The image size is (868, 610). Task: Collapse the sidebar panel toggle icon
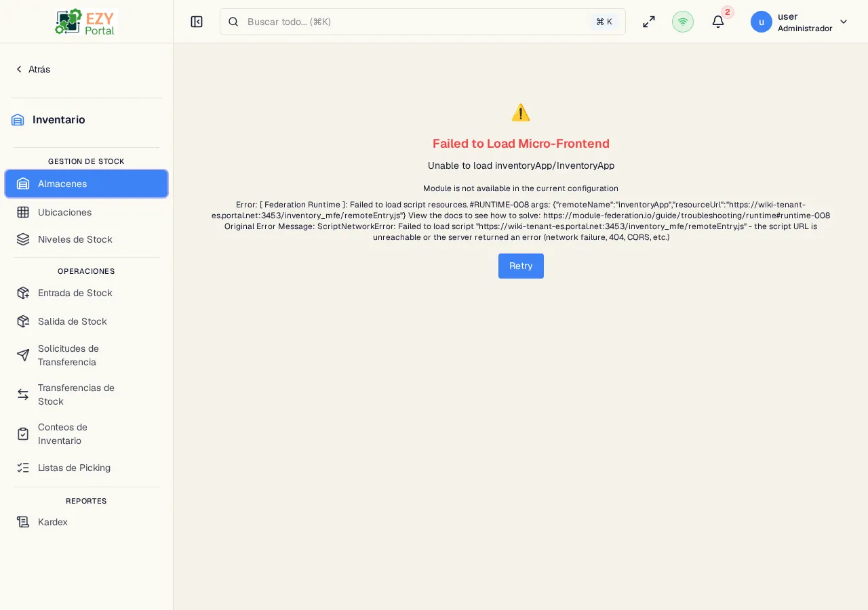click(x=197, y=22)
